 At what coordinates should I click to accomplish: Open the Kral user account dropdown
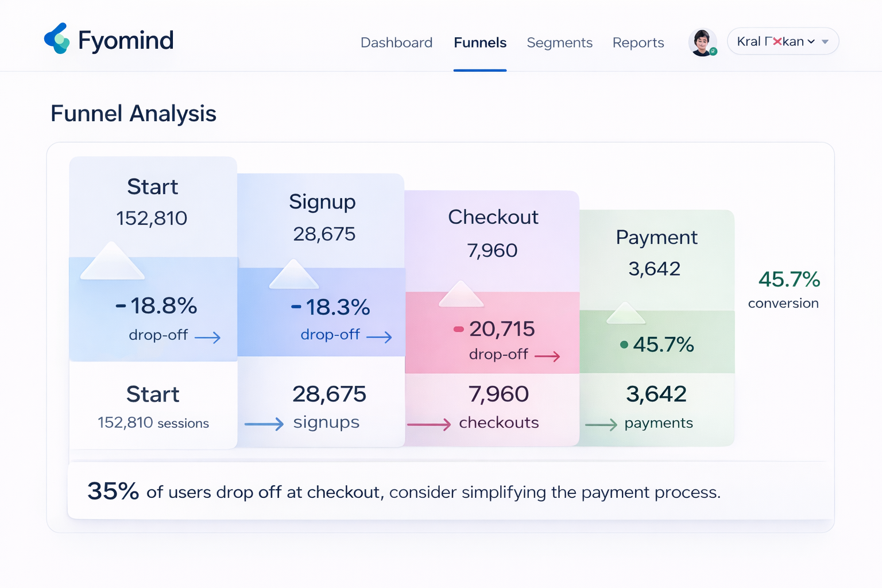tap(769, 41)
